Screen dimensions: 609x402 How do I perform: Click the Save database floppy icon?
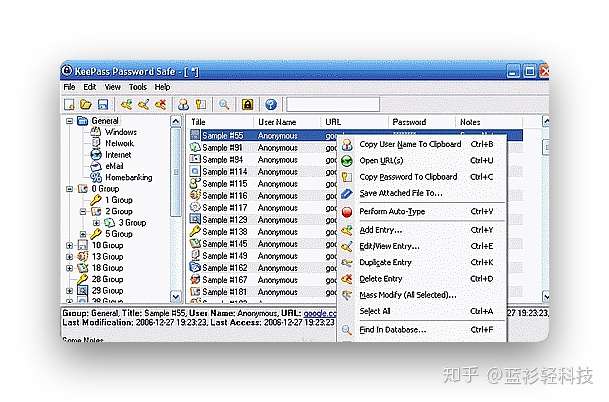click(103, 104)
